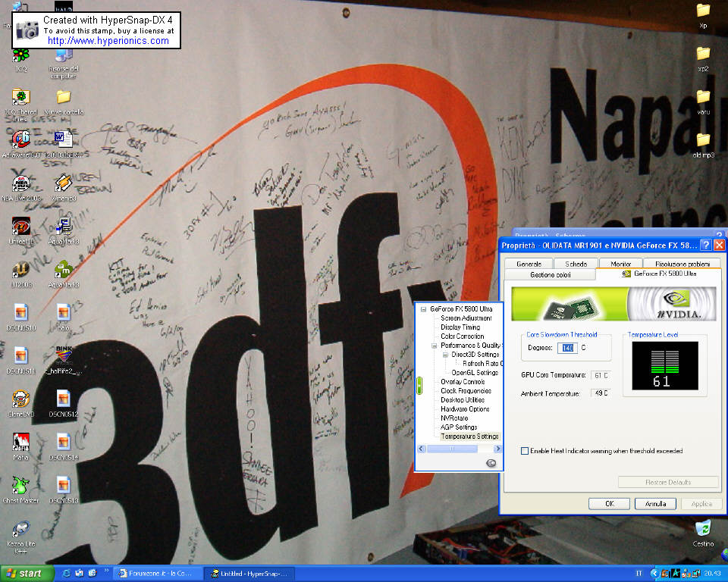Launch NBA Live 2003 shortcut
This screenshot has width=728, height=582.
tap(21, 188)
